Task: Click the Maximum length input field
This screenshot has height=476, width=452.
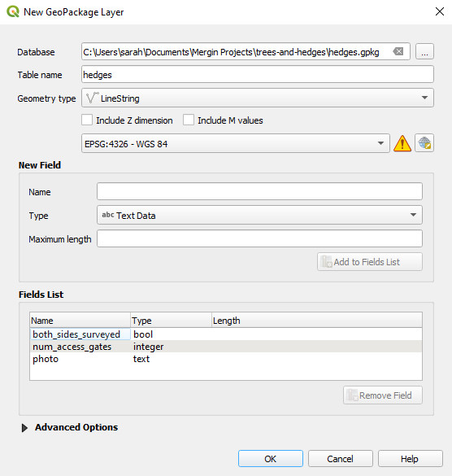Action: (259, 238)
